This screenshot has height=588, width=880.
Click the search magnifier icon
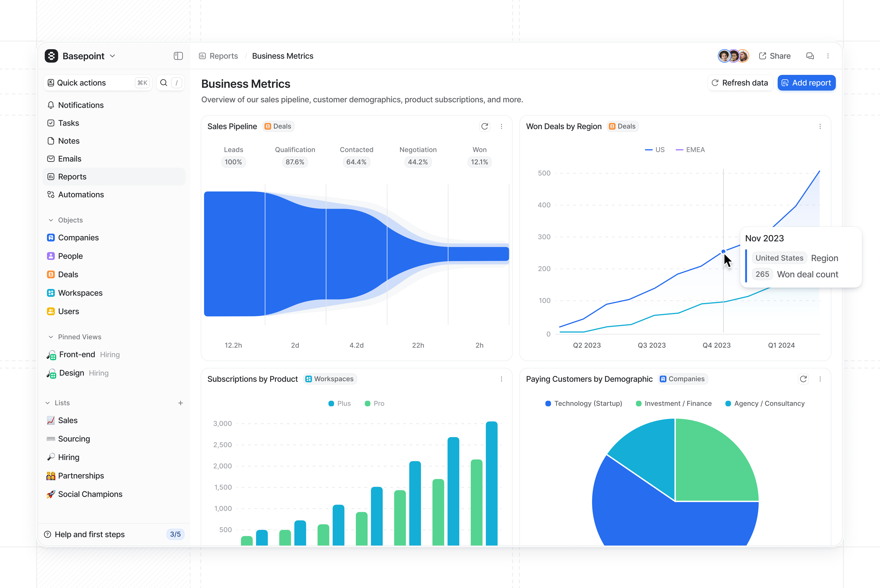click(164, 82)
